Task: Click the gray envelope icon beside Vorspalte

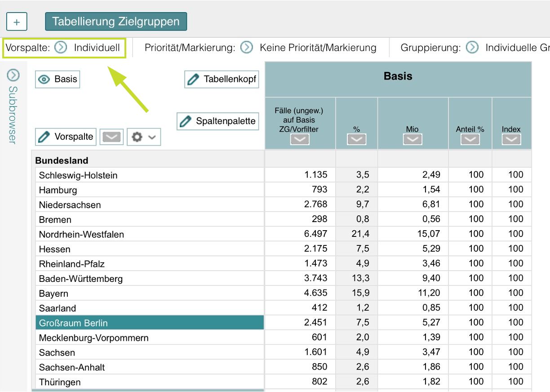Action: click(111, 137)
